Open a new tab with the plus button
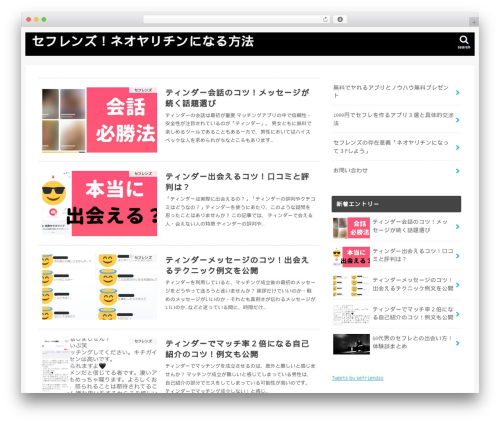Screen dimensions: 500x423 (474, 22)
